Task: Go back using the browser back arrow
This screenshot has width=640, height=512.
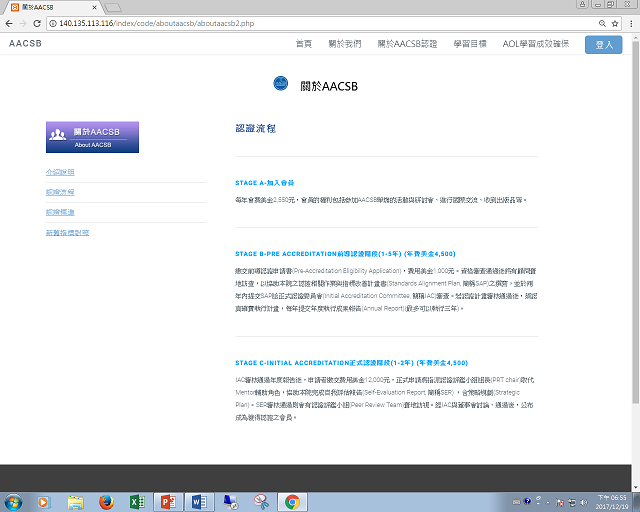Action: point(9,23)
